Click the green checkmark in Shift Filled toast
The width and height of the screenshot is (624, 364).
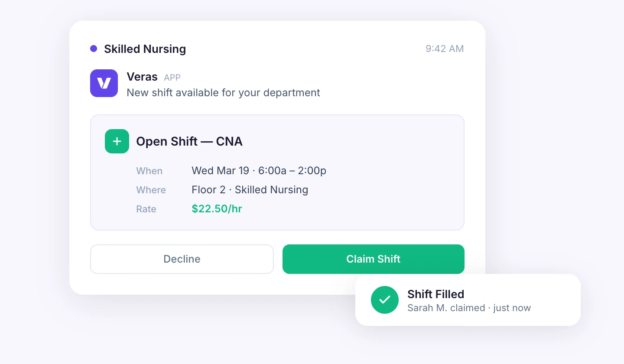(385, 300)
